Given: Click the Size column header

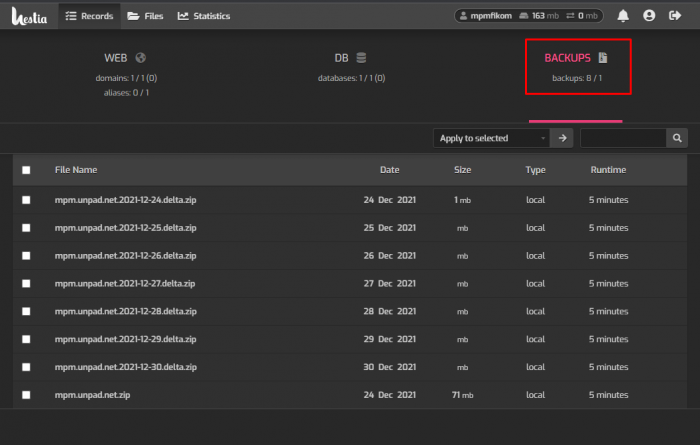Looking at the screenshot, I should pos(462,170).
